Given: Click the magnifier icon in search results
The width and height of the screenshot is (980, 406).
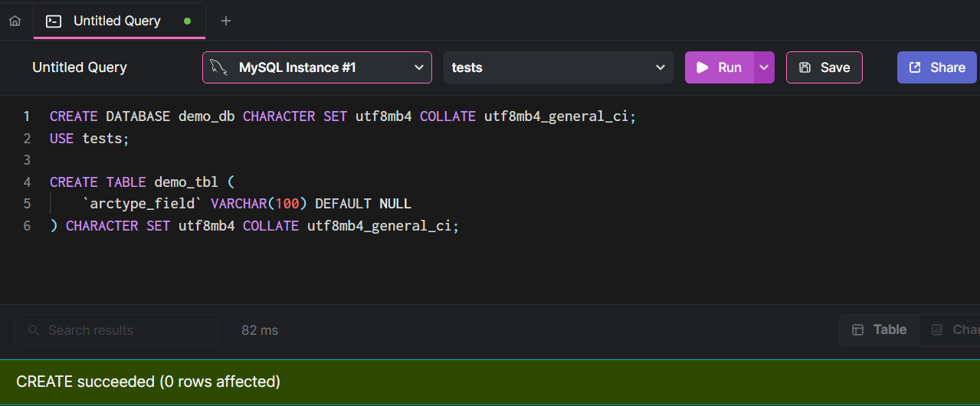Looking at the screenshot, I should tap(34, 330).
